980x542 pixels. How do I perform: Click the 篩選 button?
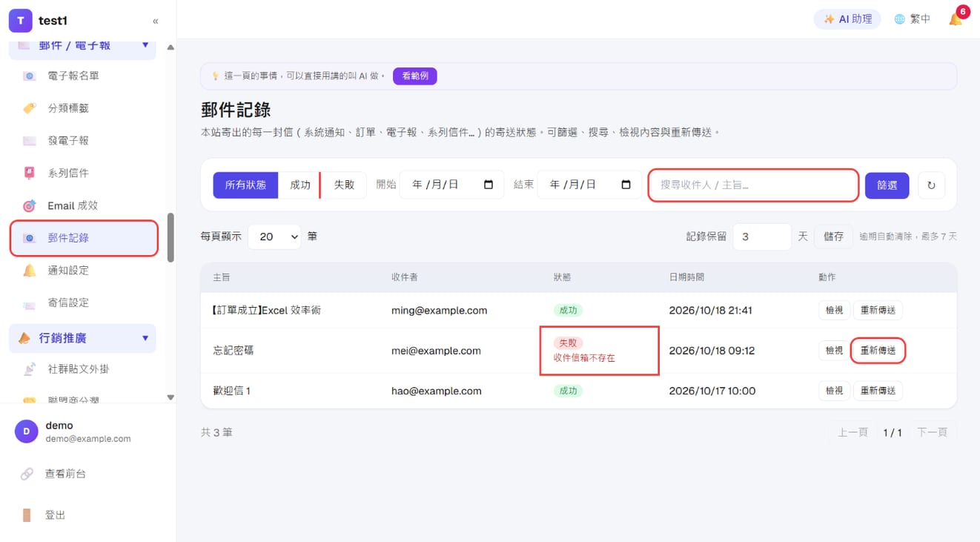[x=887, y=185]
